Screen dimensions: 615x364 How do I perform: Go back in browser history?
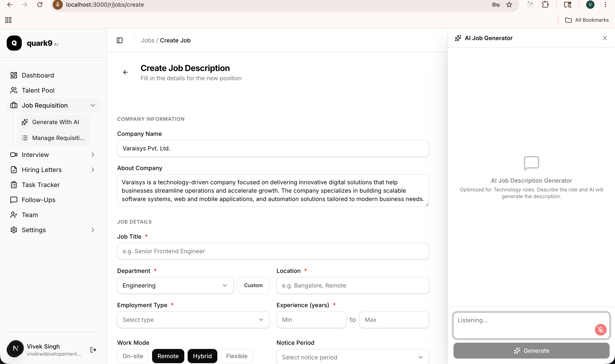[x=10, y=5]
